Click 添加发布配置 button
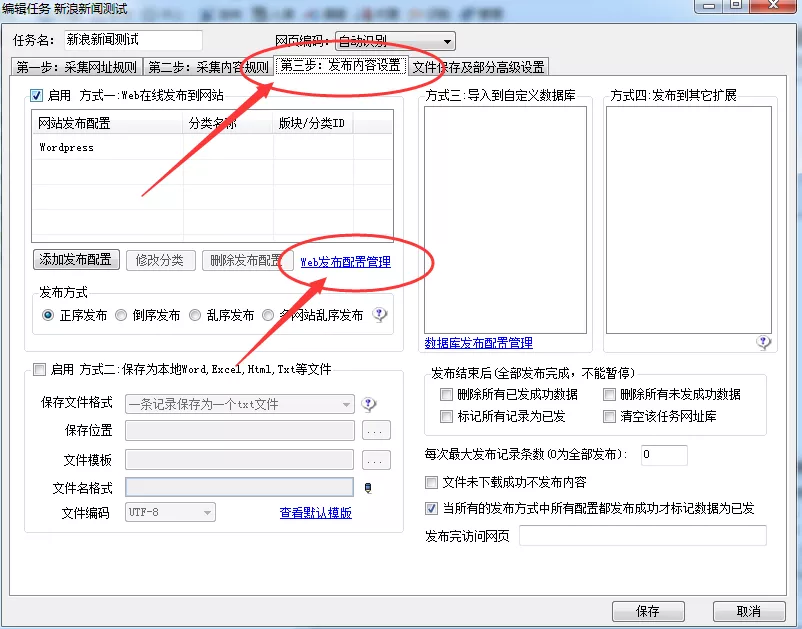Viewport: 802px width, 629px height. [76, 260]
